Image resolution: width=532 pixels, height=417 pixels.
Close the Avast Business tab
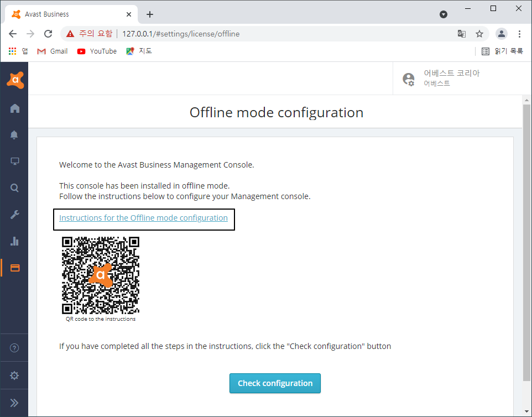tap(129, 14)
